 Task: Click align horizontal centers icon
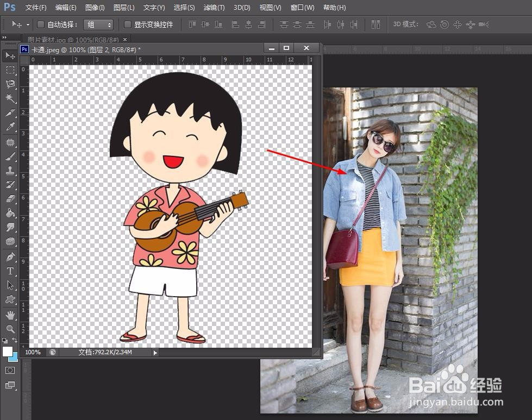tap(248, 24)
